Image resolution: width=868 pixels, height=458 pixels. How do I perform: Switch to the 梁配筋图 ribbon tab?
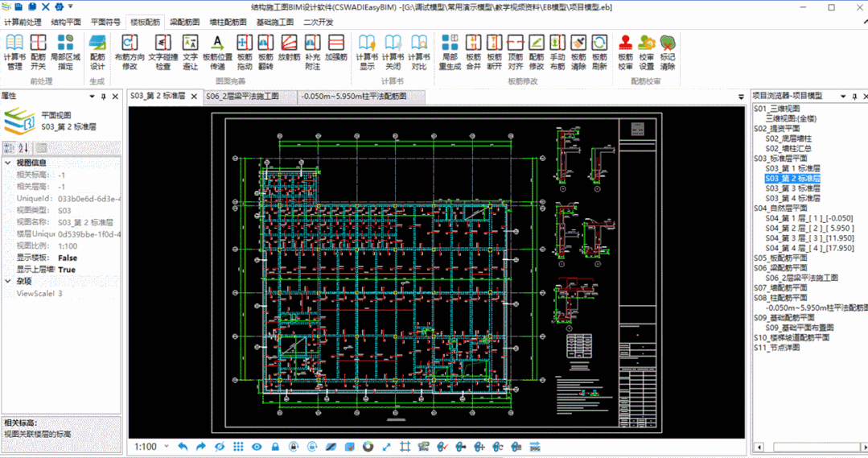(x=185, y=22)
